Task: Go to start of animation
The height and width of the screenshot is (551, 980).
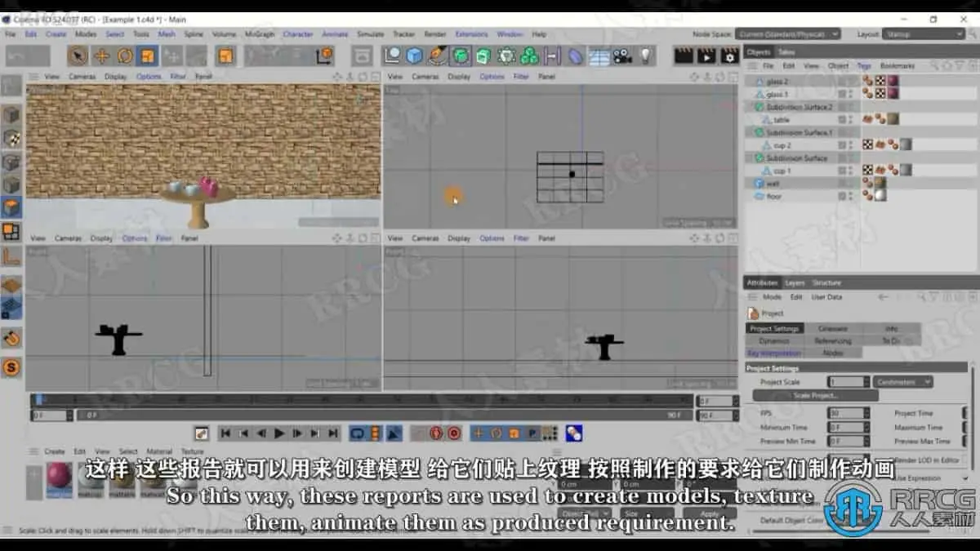Action: [x=225, y=433]
